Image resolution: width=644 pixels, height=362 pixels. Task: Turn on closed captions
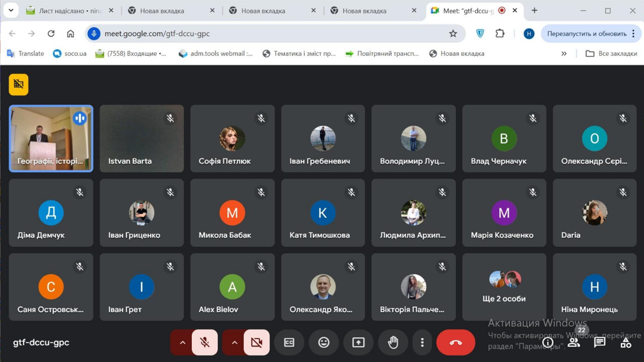tap(289, 342)
